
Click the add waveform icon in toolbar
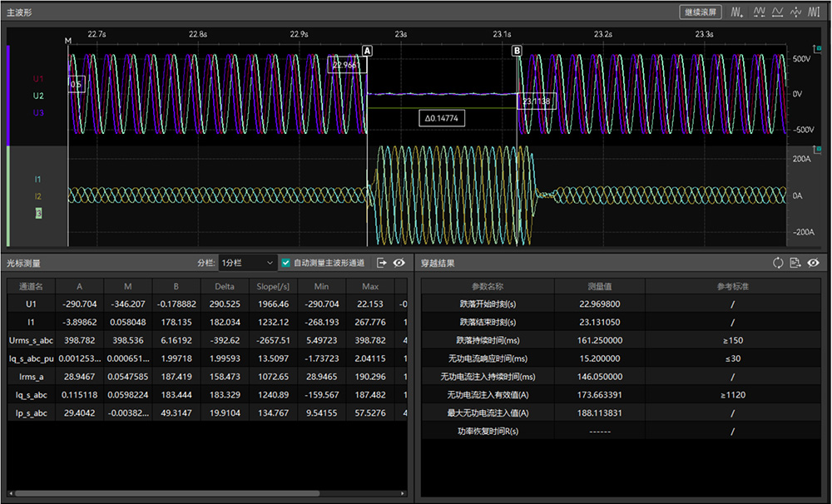736,12
